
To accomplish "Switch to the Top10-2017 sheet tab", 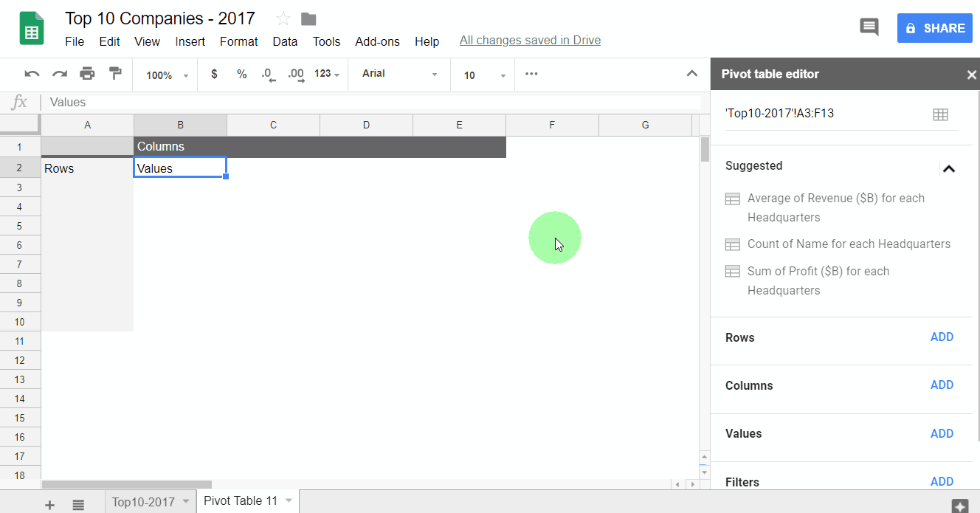I will pyautogui.click(x=143, y=502).
